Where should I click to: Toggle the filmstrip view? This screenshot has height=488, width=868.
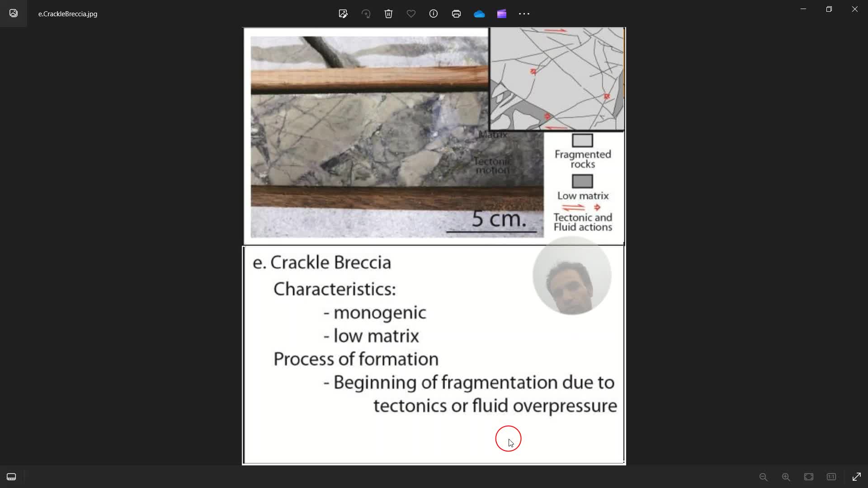(x=11, y=477)
